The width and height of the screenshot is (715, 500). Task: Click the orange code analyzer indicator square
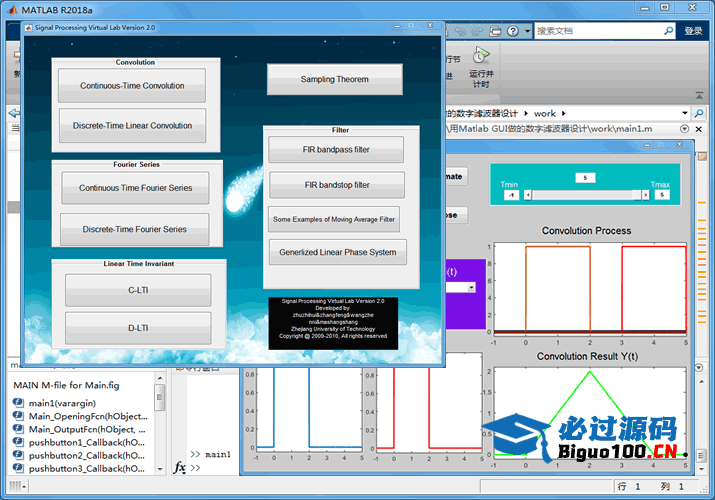click(x=702, y=157)
